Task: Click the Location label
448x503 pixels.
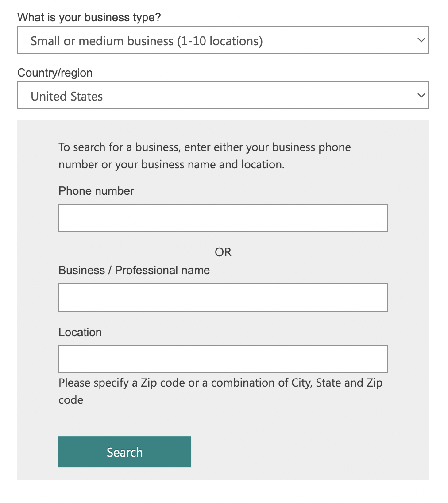Action: pyautogui.click(x=80, y=332)
